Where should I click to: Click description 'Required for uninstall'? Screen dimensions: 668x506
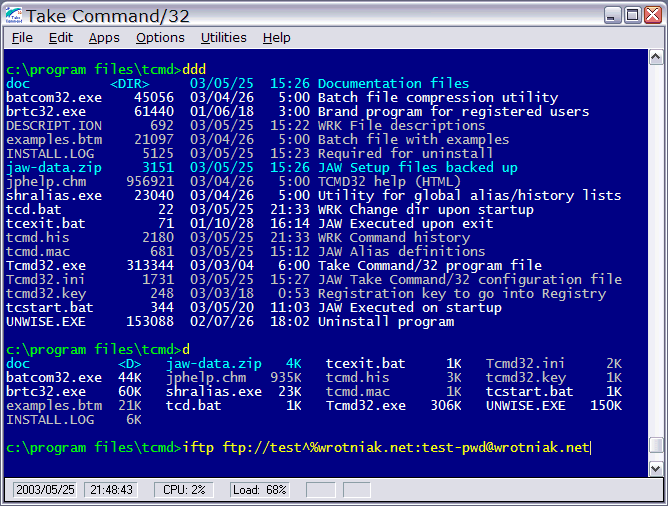[x=406, y=153]
